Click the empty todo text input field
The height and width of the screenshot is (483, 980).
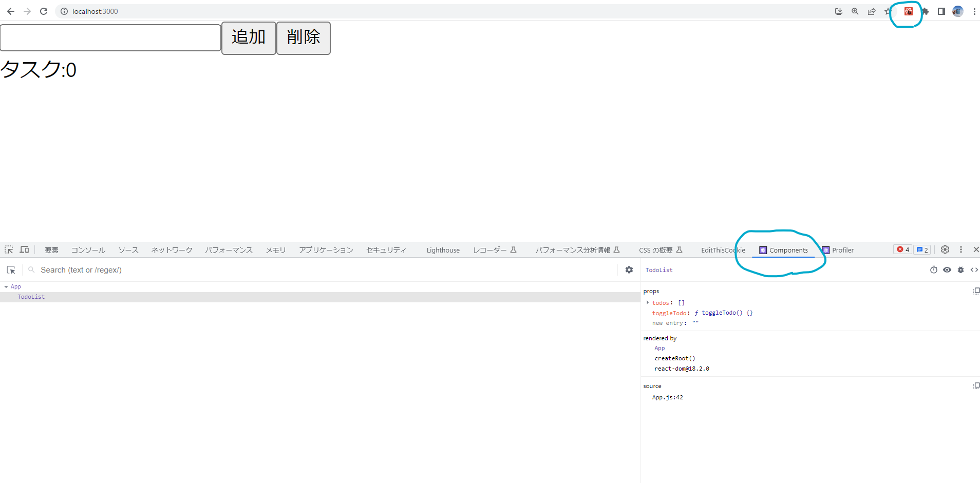[x=110, y=37]
